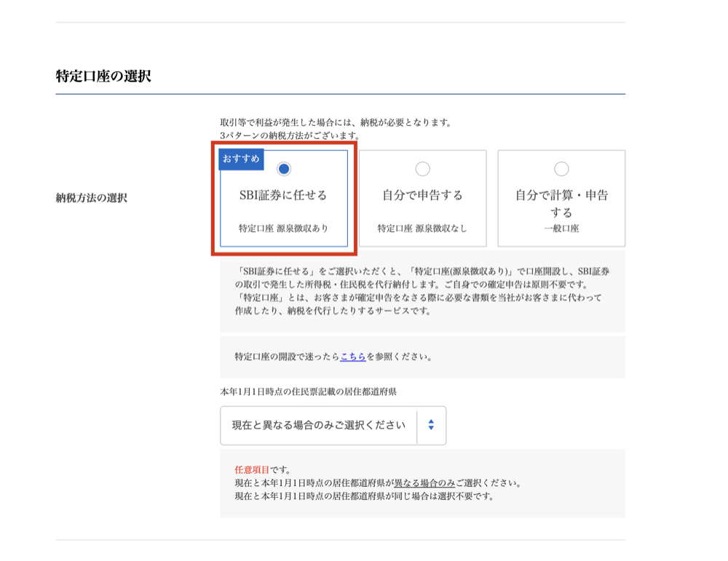Viewport: 728px width, 561px height.
Task: Click the 3パターンの納税方法がございます text
Action: (x=290, y=136)
